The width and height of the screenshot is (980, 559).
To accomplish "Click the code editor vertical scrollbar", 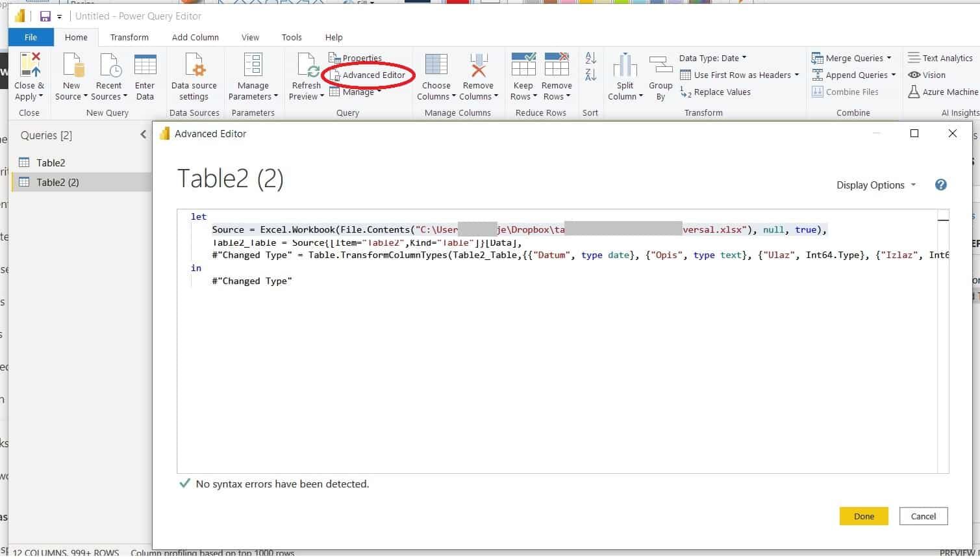I will [x=943, y=341].
